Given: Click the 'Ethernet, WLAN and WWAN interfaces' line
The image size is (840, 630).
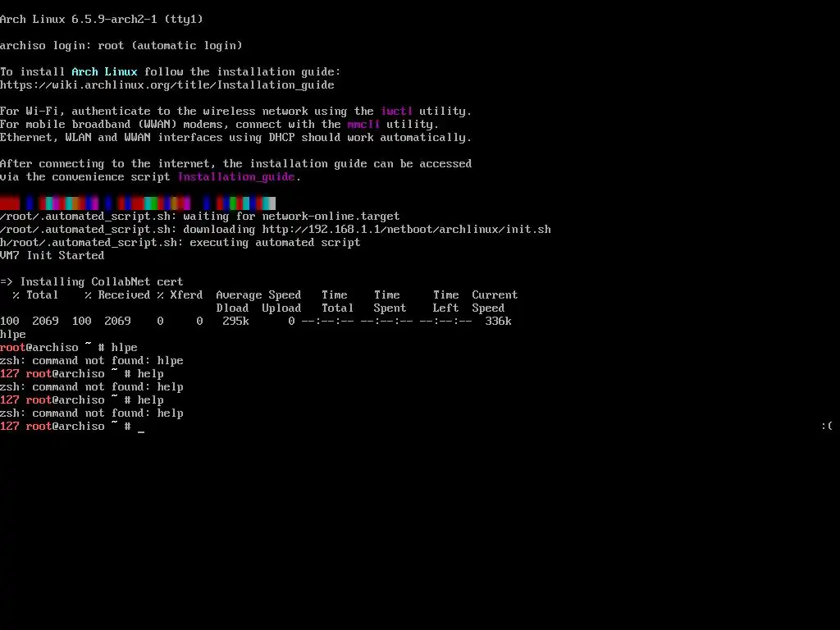Looking at the screenshot, I should click(x=235, y=137).
